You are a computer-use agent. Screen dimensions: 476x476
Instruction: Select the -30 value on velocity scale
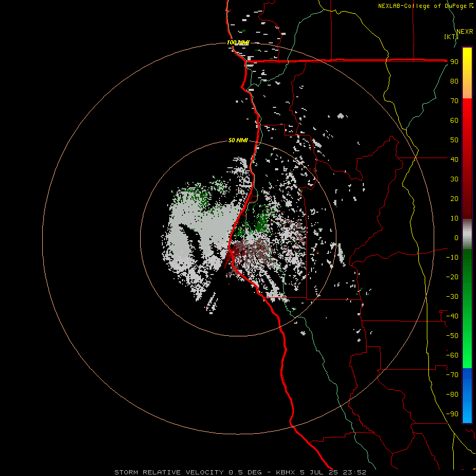[452, 297]
